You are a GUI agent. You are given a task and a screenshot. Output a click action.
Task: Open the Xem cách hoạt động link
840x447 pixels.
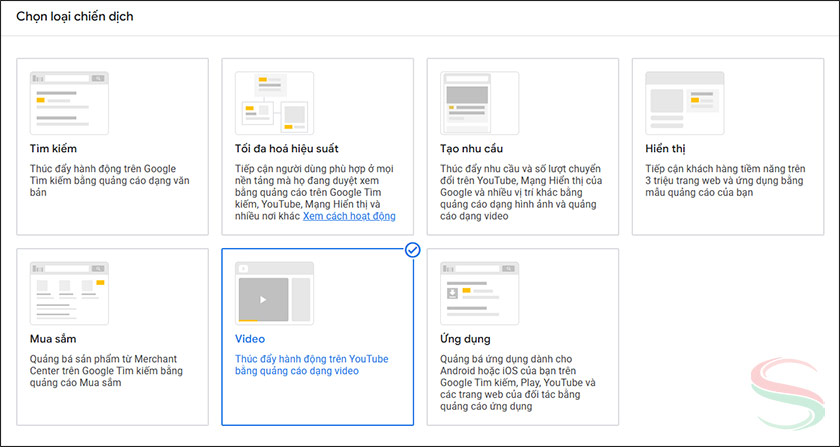point(349,216)
